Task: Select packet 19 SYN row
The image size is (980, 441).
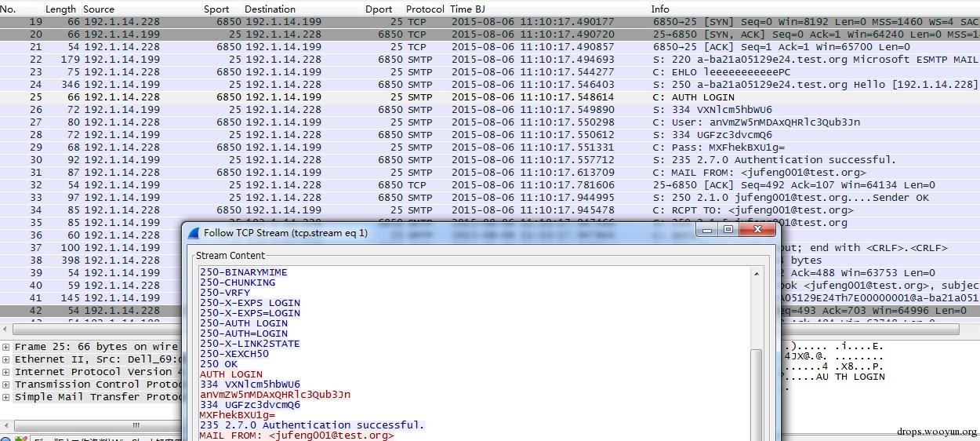Action: click(490, 22)
